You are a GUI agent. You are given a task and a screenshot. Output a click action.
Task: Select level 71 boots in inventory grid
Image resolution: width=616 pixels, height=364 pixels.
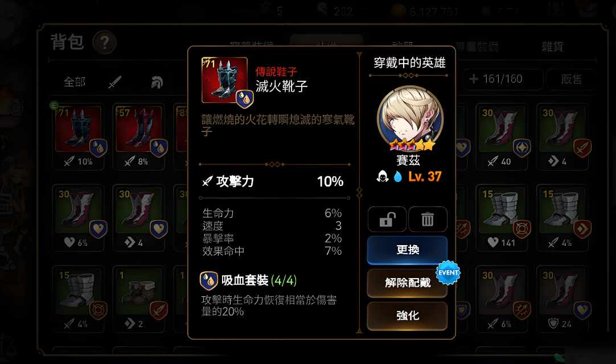(79, 136)
